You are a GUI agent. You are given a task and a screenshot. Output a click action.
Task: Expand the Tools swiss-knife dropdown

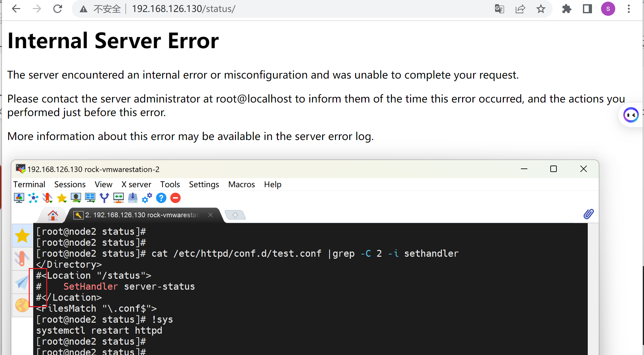coord(48,198)
